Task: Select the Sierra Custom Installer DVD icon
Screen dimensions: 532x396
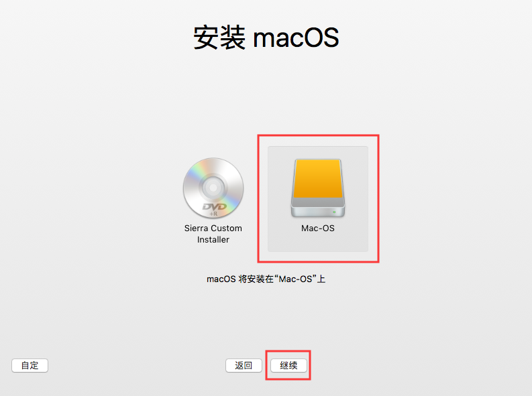Action: click(x=213, y=188)
